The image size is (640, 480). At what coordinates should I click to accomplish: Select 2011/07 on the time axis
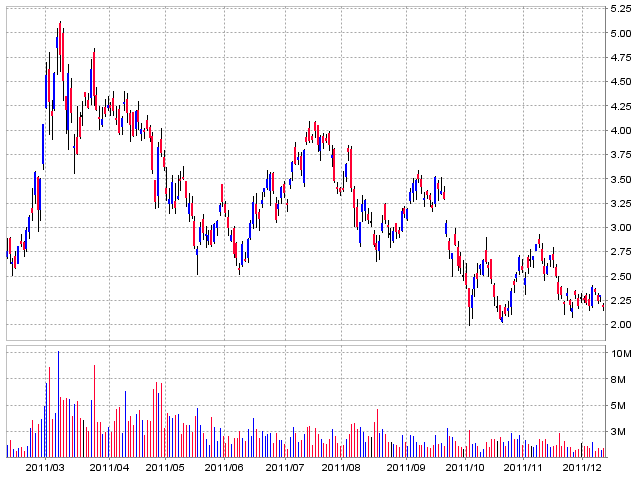285,467
